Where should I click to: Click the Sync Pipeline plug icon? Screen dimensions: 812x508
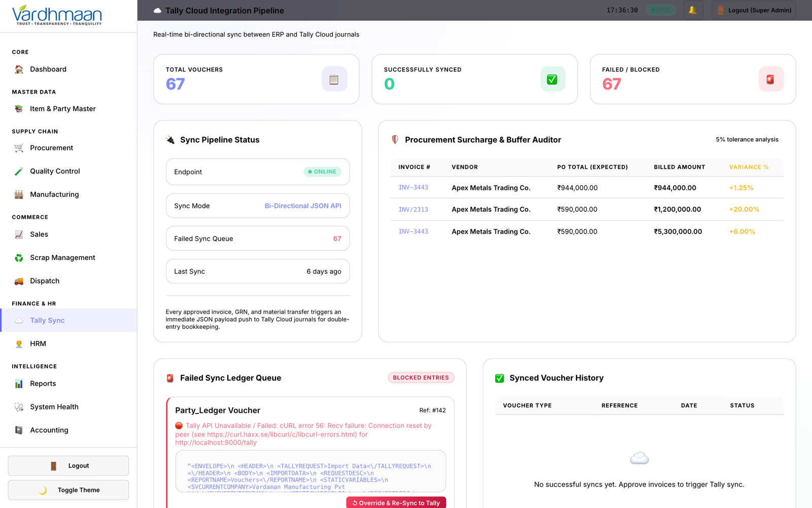tap(171, 140)
